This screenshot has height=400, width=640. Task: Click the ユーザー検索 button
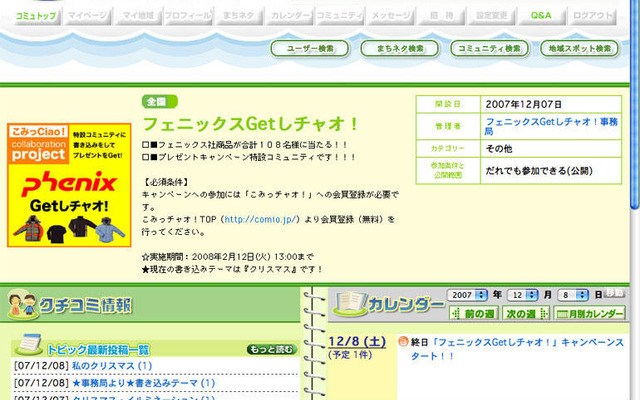310,49
